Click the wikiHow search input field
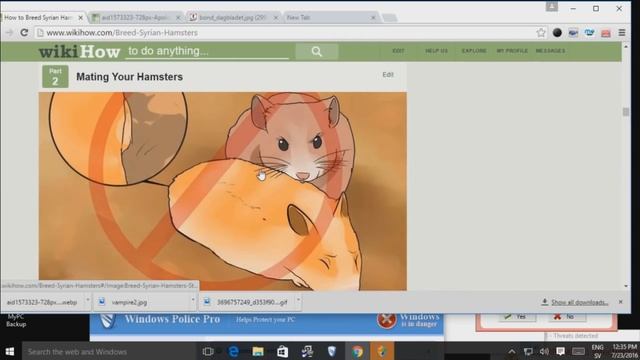The width and height of the screenshot is (640, 360). click(207, 51)
